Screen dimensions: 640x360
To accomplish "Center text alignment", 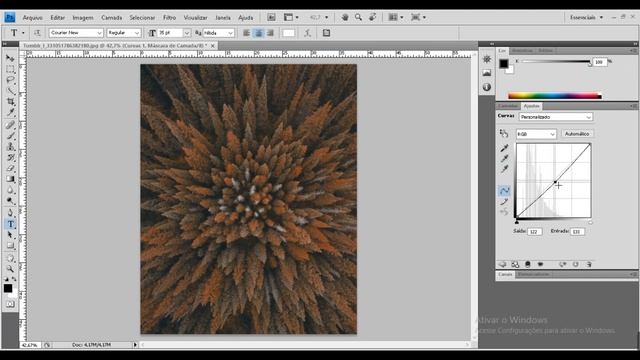I will [x=259, y=33].
